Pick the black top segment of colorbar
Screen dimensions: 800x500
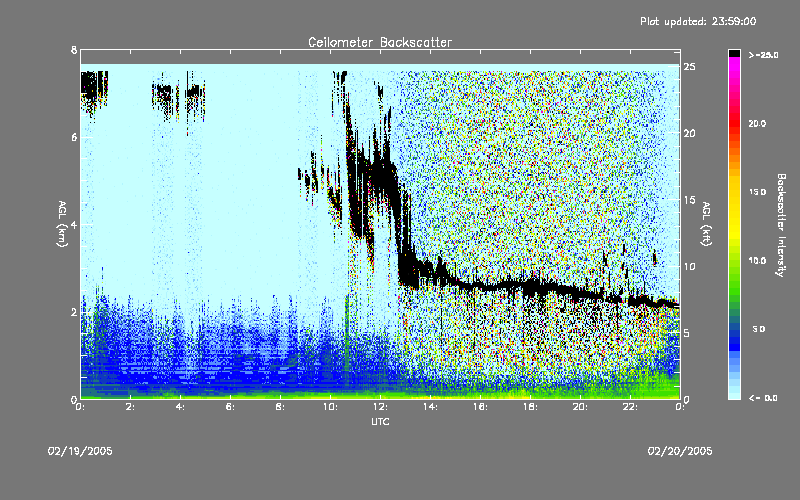click(x=734, y=53)
